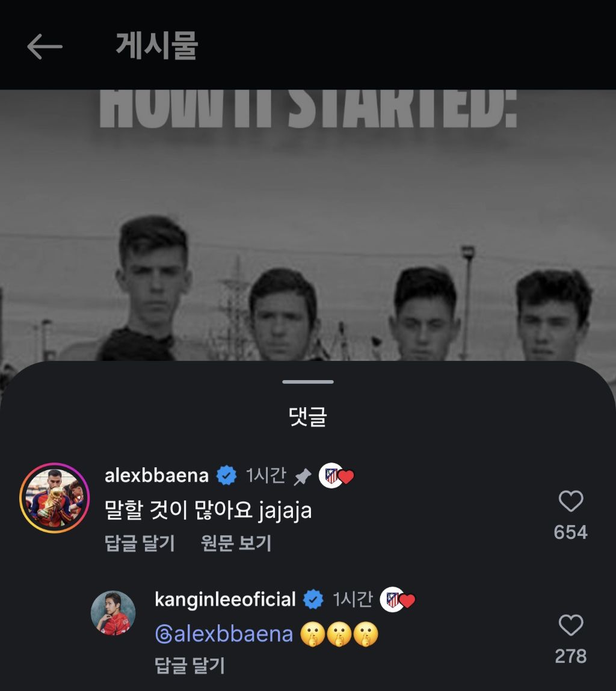Click the kanginleeoficial username
This screenshot has height=691, width=616.
point(225,600)
